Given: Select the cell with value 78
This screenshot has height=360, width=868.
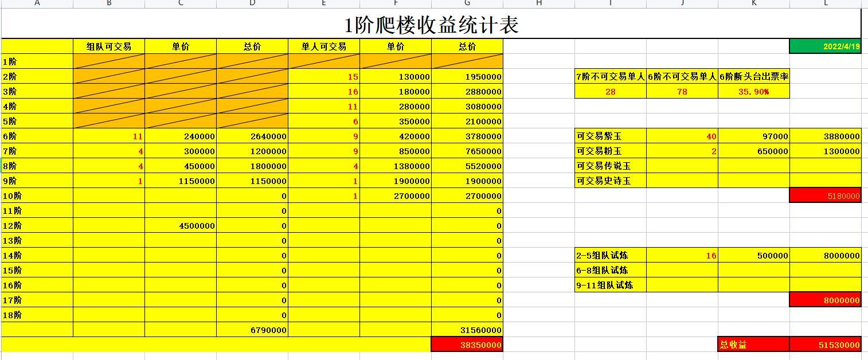Looking at the screenshot, I should pyautogui.click(x=682, y=91).
